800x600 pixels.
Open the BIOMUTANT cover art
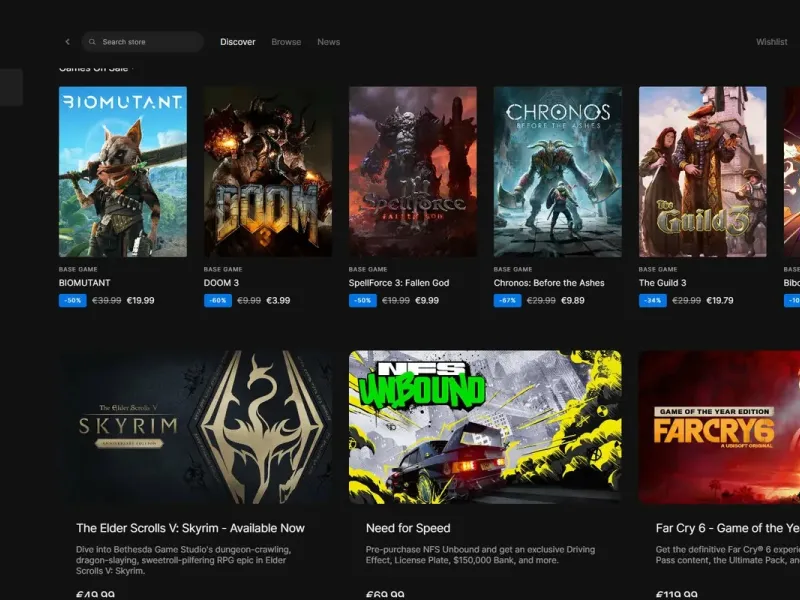coord(123,171)
